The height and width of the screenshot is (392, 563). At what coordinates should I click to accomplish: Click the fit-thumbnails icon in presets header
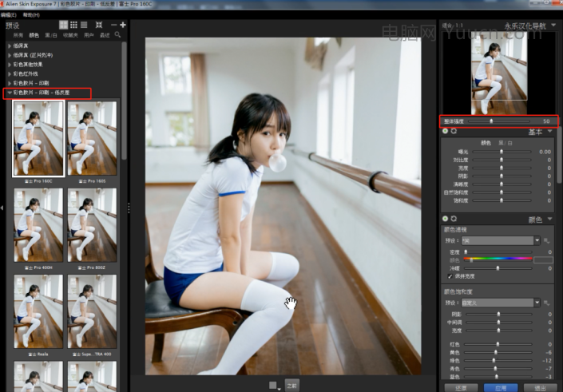(98, 26)
